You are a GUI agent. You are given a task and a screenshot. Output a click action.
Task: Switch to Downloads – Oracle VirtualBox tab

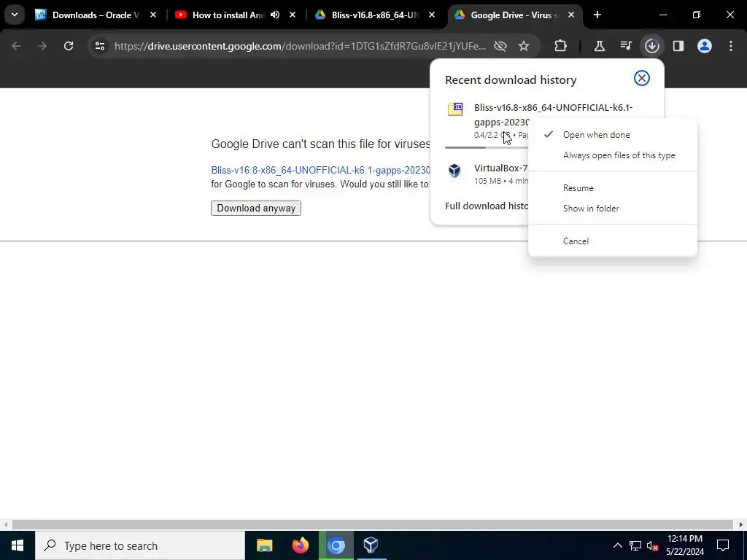coord(96,15)
